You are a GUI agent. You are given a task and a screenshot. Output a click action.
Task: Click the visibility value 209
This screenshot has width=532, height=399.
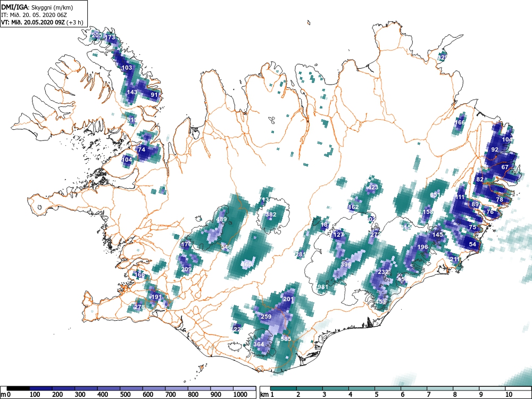(186, 269)
